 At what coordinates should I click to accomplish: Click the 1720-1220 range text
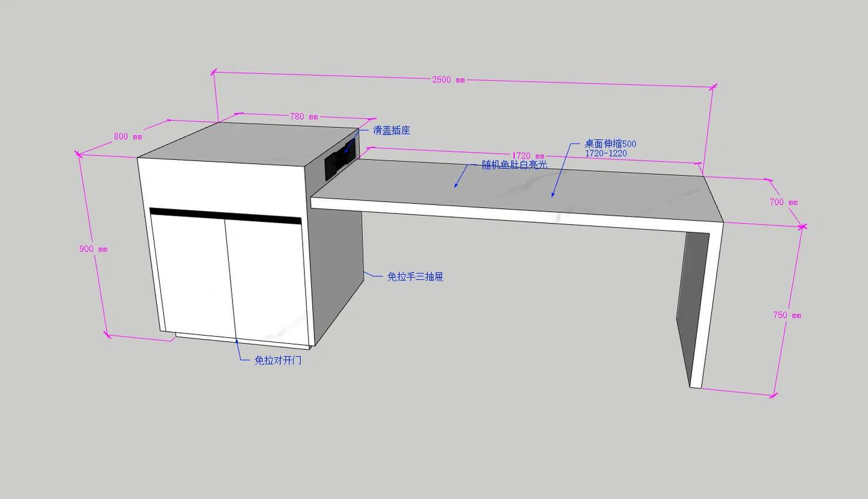tap(605, 153)
